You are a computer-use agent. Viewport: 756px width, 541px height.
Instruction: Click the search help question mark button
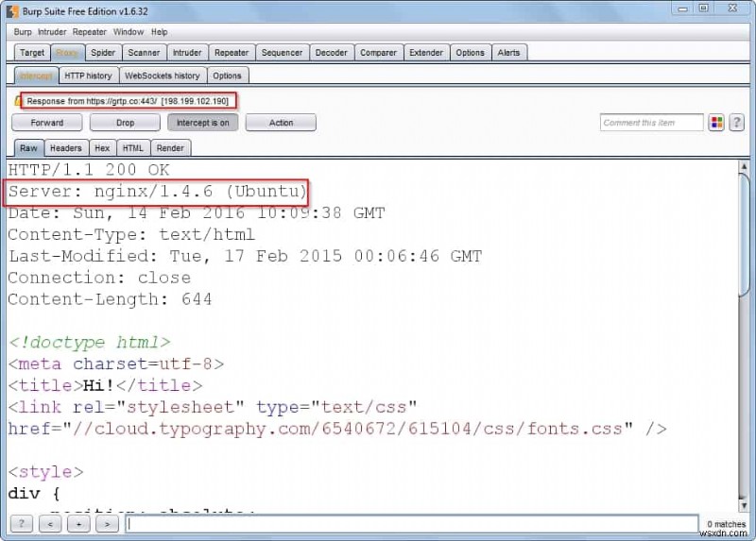coord(21,523)
